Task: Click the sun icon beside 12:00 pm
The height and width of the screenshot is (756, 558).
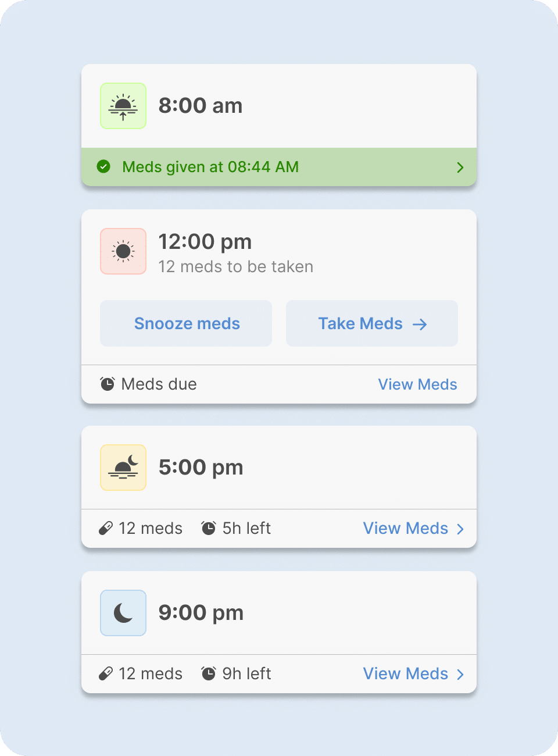Action: click(123, 251)
